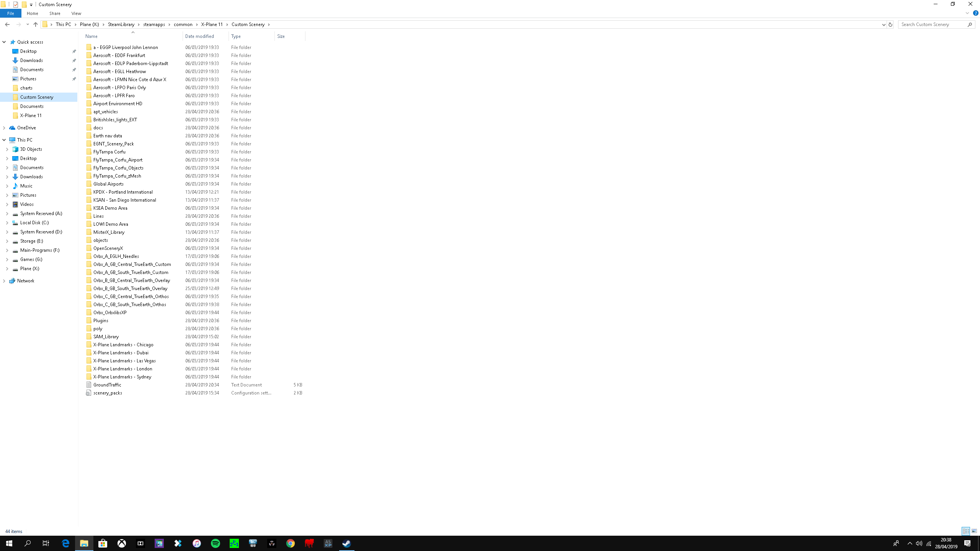Open the File menu tab
Viewport: 980px width, 551px height.
[11, 13]
